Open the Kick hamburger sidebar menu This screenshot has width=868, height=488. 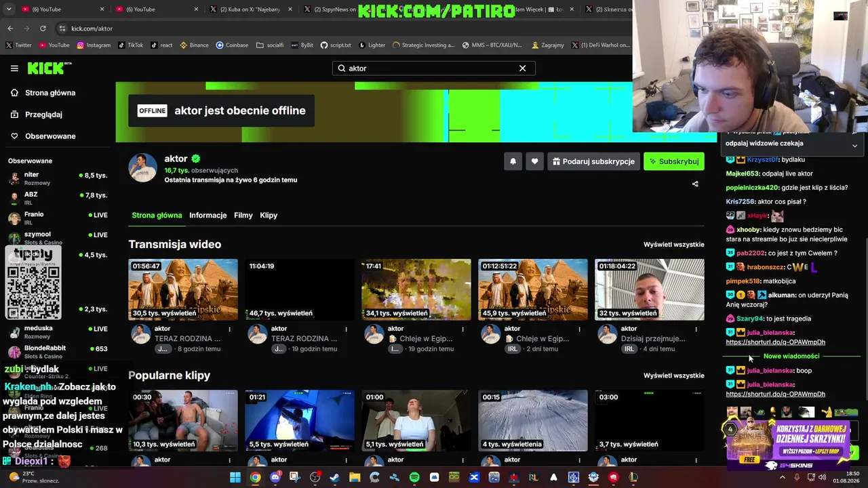(14, 68)
